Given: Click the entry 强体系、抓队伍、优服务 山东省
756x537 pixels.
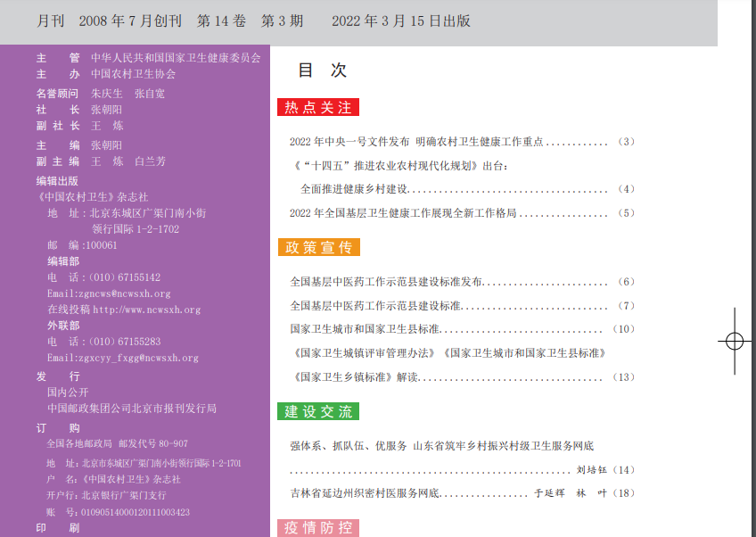Looking at the screenshot, I should click(441, 446).
